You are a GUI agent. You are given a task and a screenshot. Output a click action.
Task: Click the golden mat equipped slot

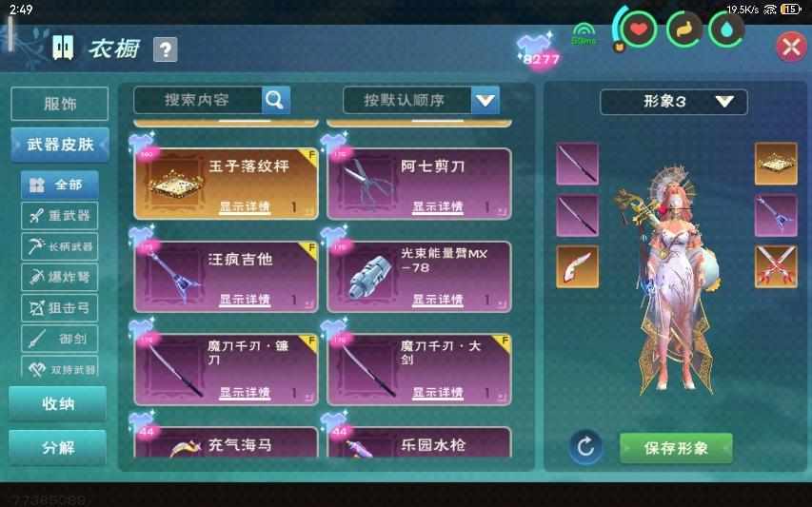(x=776, y=164)
